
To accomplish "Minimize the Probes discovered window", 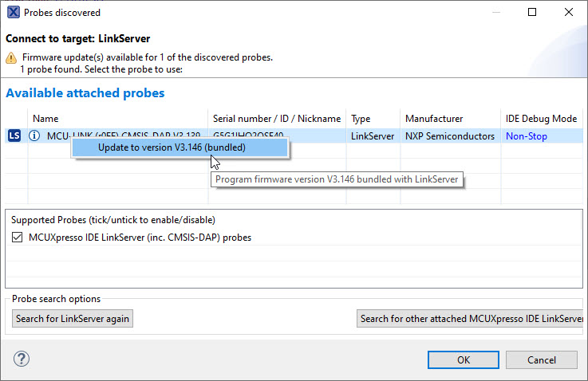I will click(x=495, y=13).
